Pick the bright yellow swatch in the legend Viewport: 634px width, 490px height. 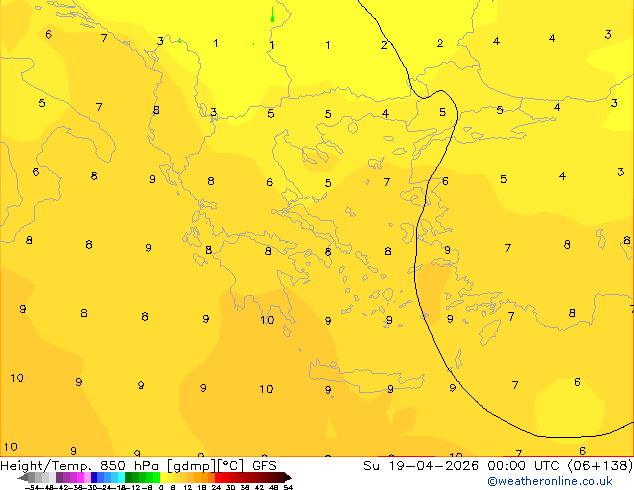click(163, 478)
